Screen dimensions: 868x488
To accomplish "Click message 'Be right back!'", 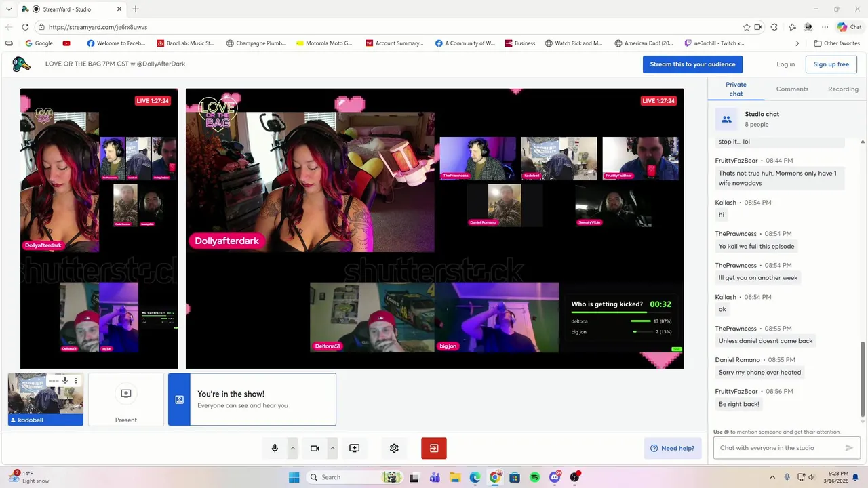I will tap(738, 404).
